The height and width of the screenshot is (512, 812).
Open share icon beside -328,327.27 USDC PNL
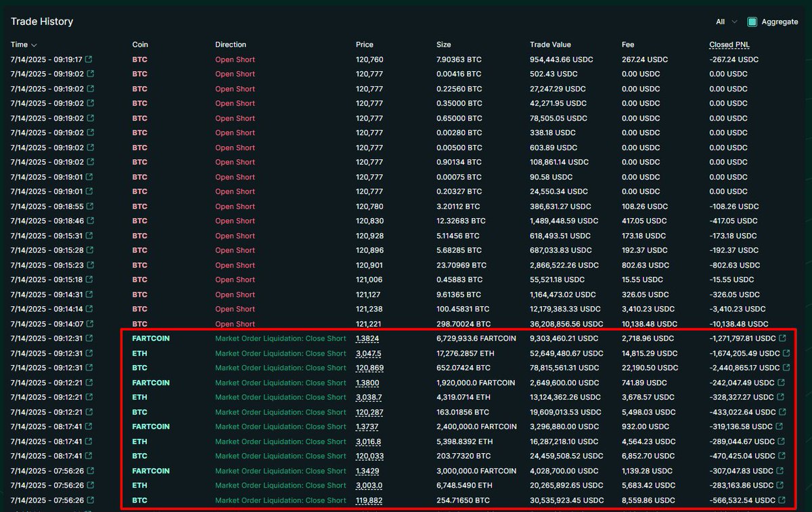(x=782, y=397)
